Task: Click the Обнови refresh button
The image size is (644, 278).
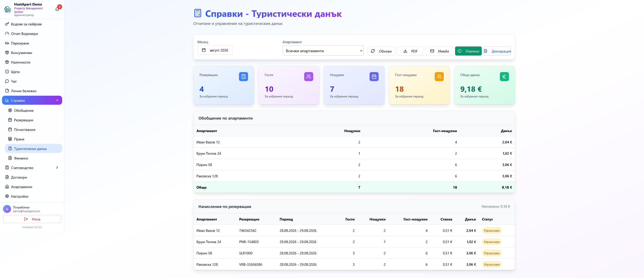Action: point(381,51)
